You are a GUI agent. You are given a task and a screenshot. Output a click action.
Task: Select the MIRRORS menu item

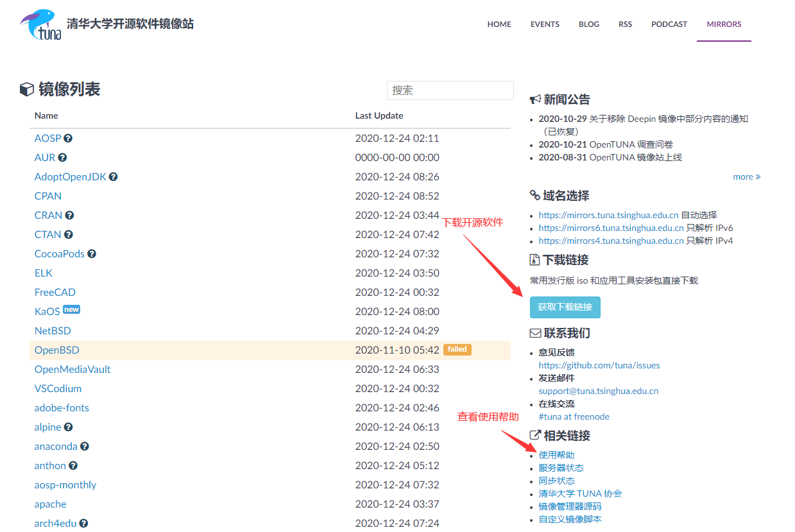(724, 24)
